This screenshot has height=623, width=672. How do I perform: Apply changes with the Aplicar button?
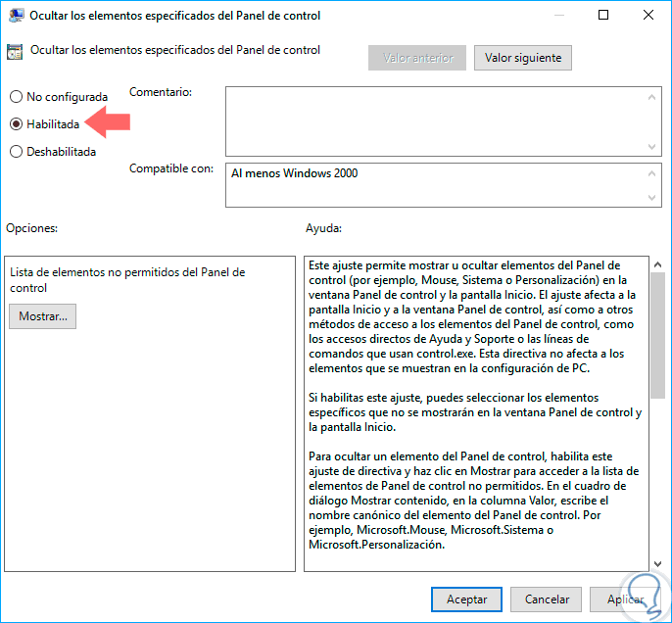(x=625, y=599)
